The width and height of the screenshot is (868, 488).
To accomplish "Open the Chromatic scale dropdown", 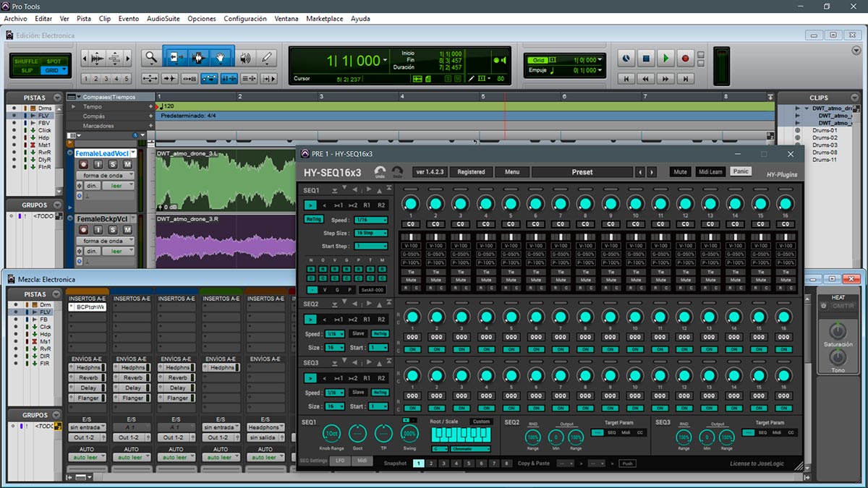I will click(469, 449).
